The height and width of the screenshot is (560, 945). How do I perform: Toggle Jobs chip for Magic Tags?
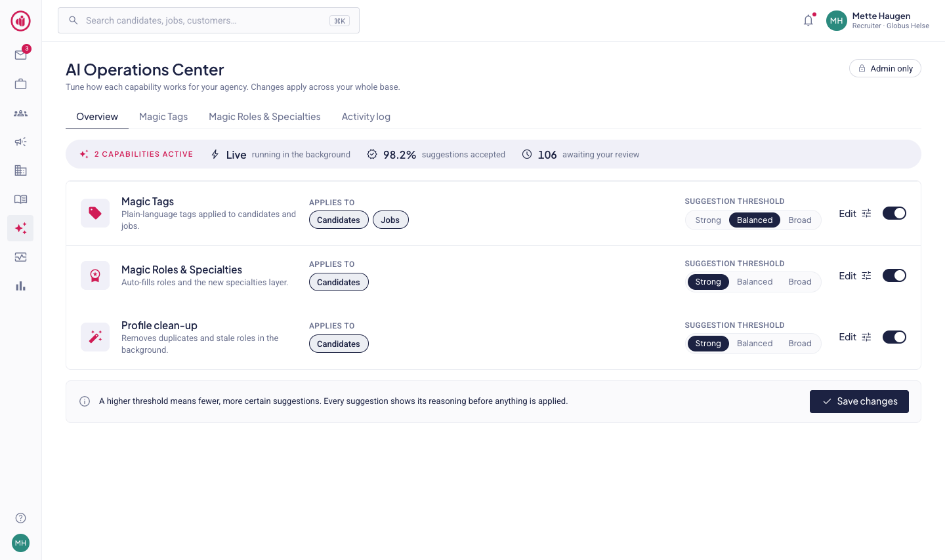point(390,220)
